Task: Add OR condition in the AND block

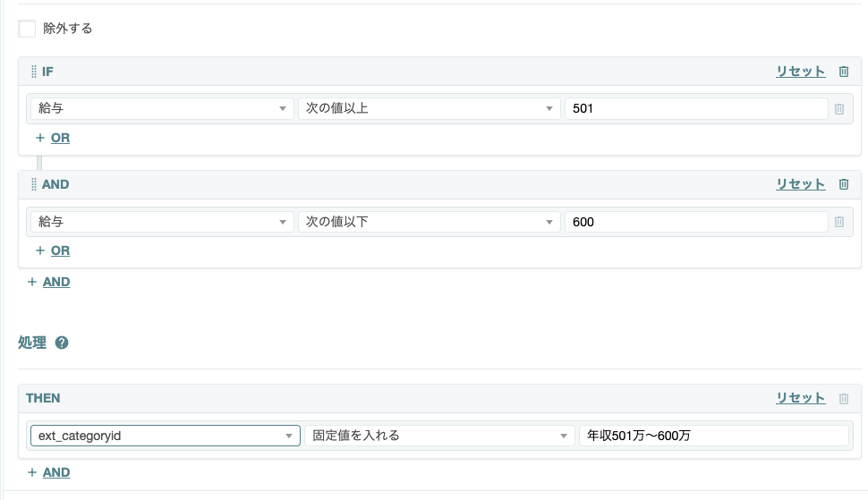Action: click(60, 250)
